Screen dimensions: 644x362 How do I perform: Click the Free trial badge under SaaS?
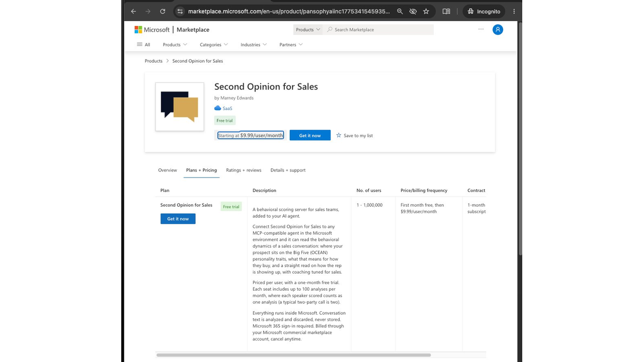[x=225, y=121]
